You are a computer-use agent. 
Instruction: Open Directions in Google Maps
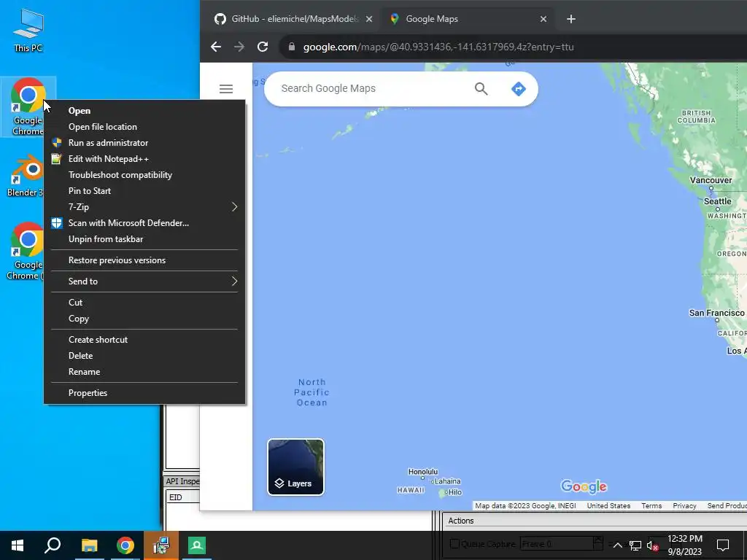click(519, 88)
